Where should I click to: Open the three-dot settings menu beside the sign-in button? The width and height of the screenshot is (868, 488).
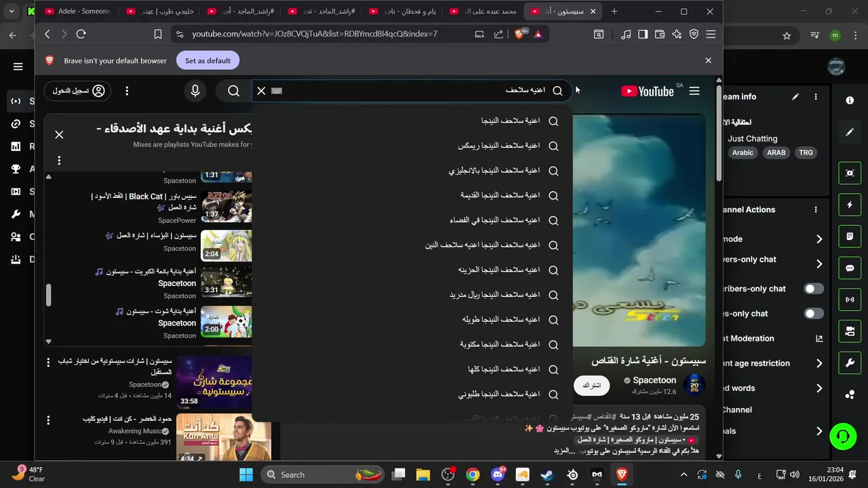coord(127,91)
